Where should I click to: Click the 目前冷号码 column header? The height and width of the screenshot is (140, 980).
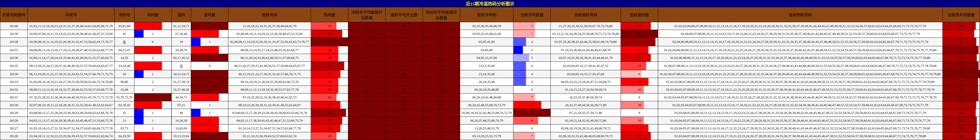tap(487, 15)
